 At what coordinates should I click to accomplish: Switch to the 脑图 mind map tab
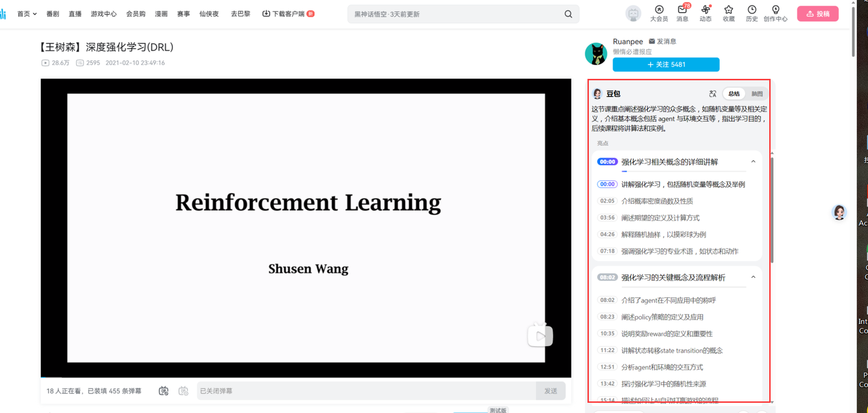pyautogui.click(x=757, y=93)
